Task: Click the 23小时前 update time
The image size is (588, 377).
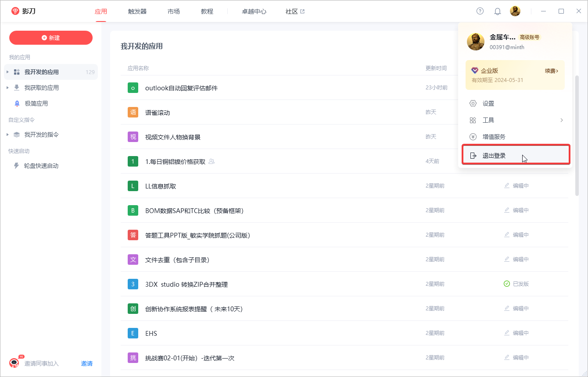Action: click(437, 88)
